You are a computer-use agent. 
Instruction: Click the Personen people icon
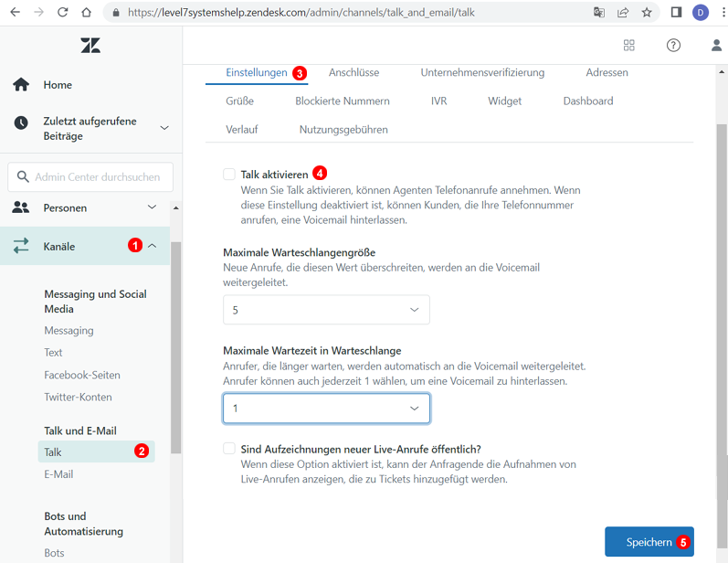(21, 207)
